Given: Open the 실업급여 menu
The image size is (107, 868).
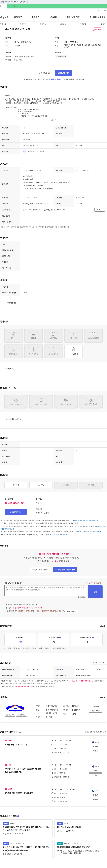Looking at the screenshot, I should coord(53,17).
